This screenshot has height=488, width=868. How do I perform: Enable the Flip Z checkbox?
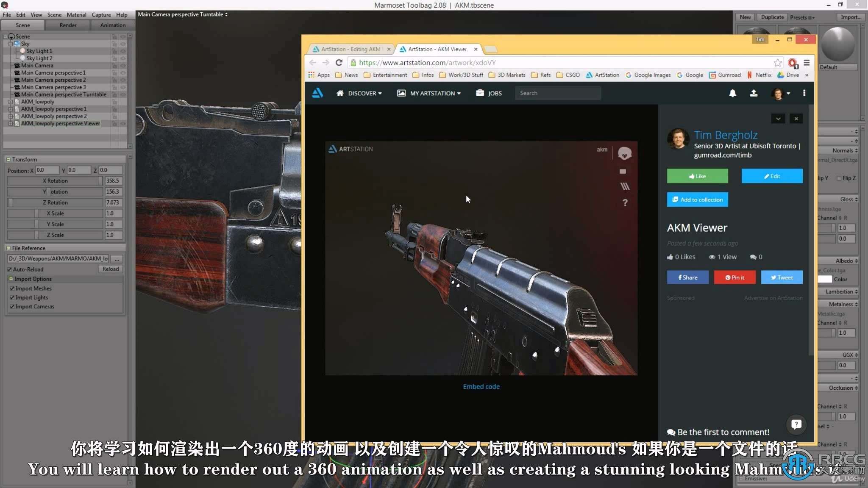click(839, 178)
